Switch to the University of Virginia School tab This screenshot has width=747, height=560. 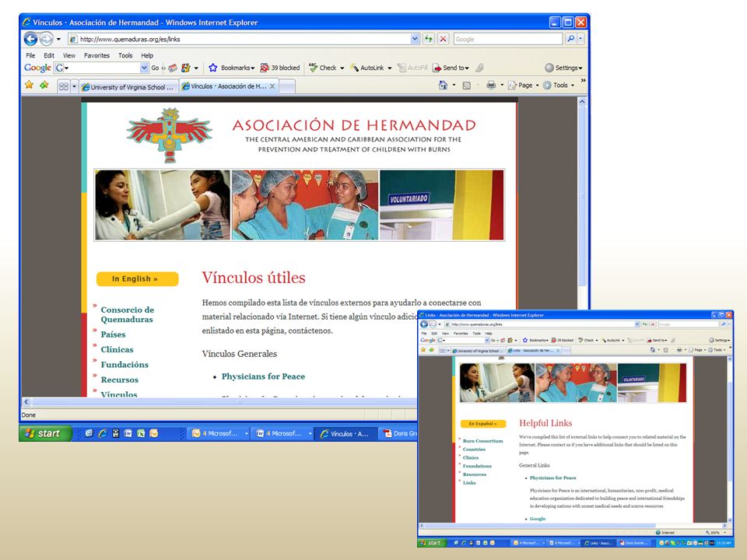(128, 87)
